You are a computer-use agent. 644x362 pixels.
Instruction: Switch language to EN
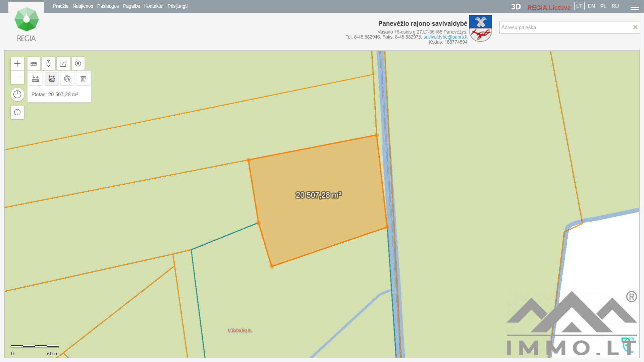pos(591,6)
